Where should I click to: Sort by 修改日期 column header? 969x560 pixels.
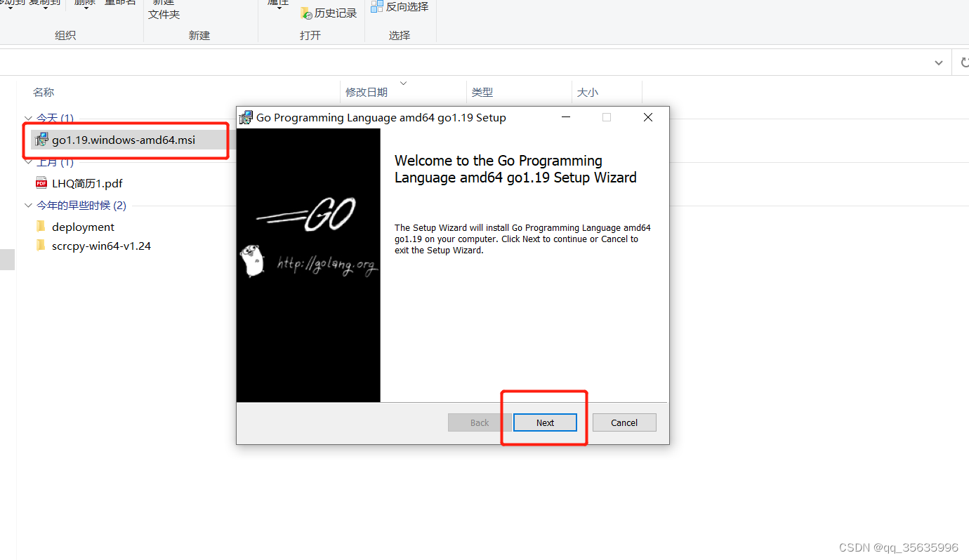(x=367, y=92)
